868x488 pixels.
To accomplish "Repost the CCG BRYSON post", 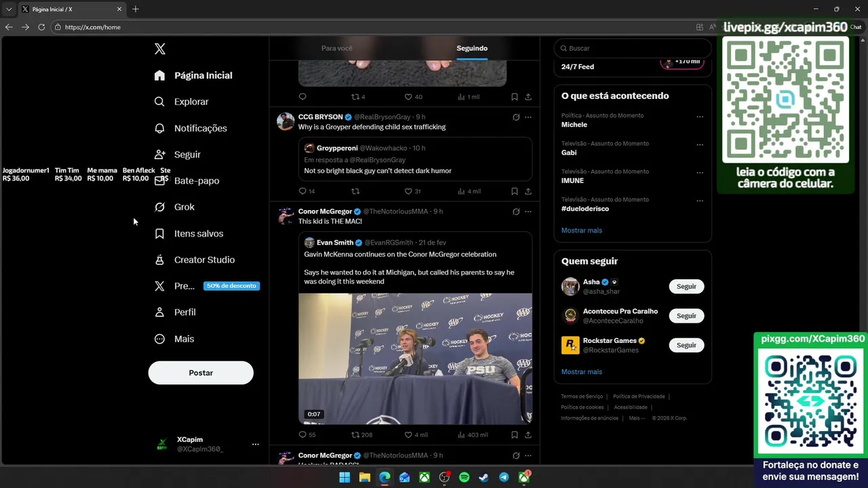I will pos(355,191).
